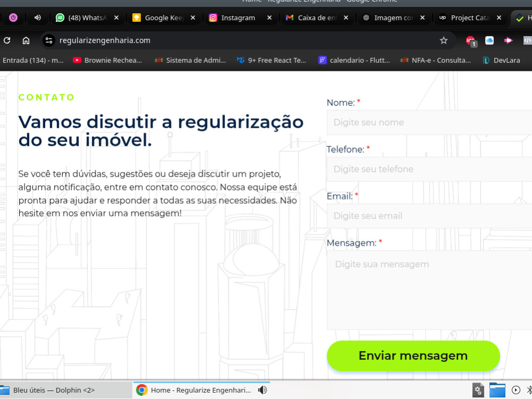The image size is (532, 399).
Task: Click the Nome input field
Action: [x=429, y=122]
